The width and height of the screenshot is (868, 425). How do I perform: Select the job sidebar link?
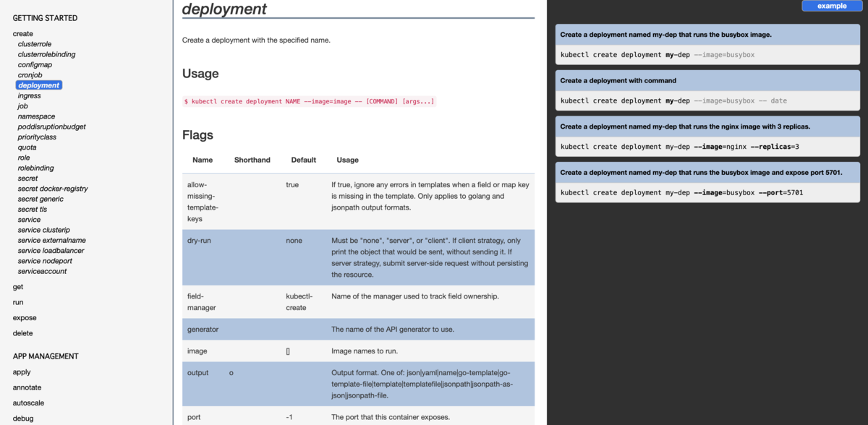click(22, 106)
